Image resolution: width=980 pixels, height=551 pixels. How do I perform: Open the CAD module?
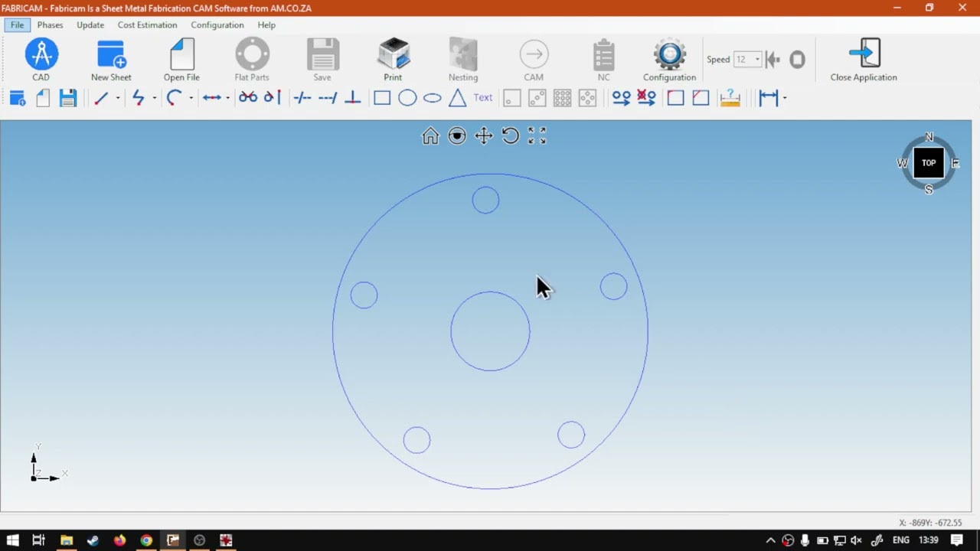click(41, 60)
